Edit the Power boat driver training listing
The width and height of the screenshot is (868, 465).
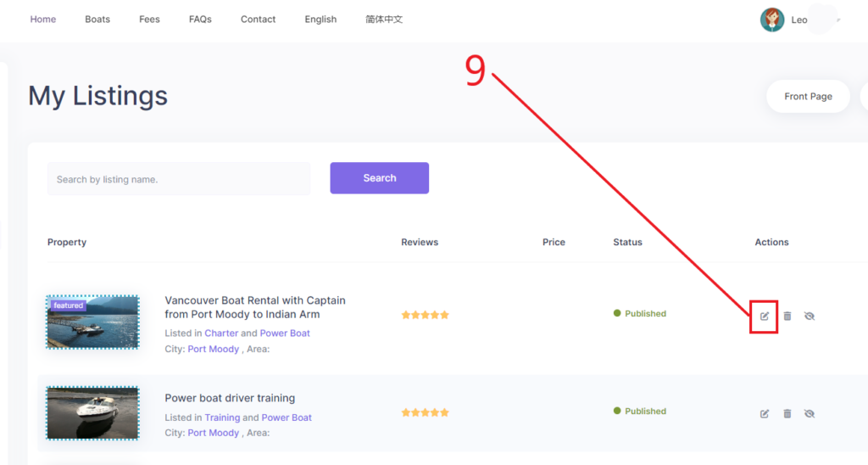coord(764,413)
